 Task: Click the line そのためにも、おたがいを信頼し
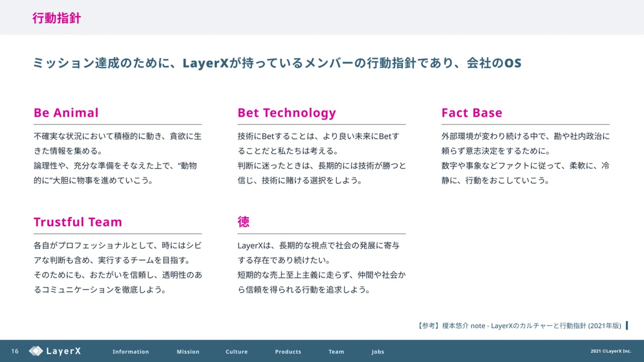(118, 275)
